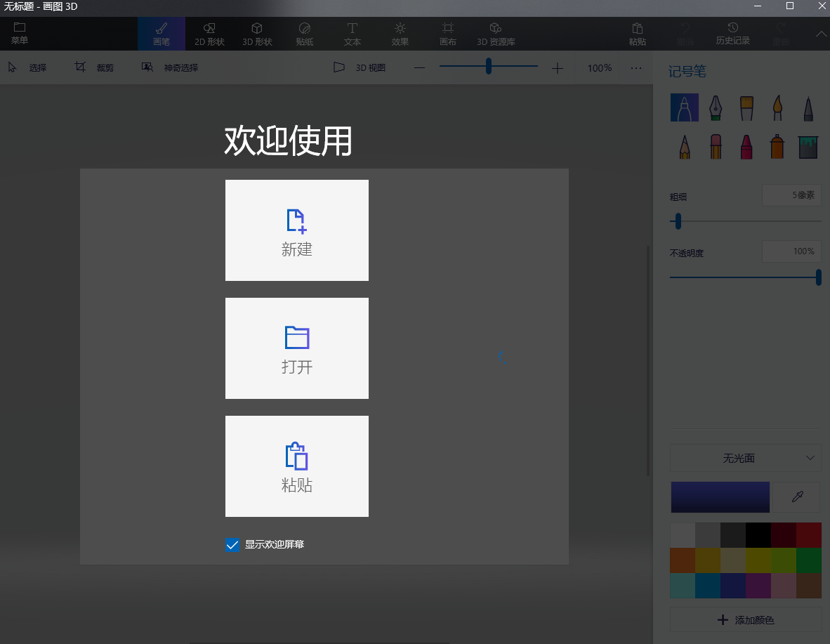Screen dimensions: 830x644
Task: Click the zoom slider handle
Action: (x=489, y=66)
